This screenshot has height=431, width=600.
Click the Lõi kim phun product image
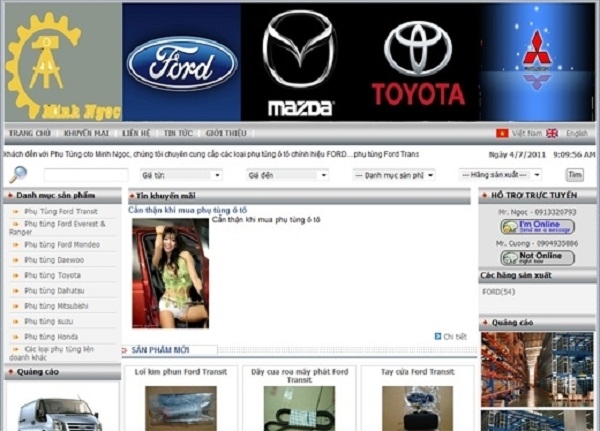[181, 408]
